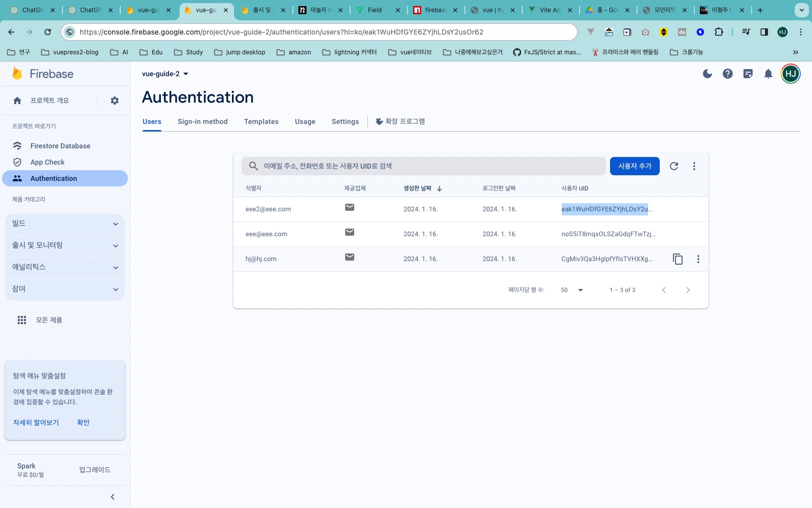812x508 pixels.
Task: Select hj@hj.com identifier cell
Action: click(261, 259)
